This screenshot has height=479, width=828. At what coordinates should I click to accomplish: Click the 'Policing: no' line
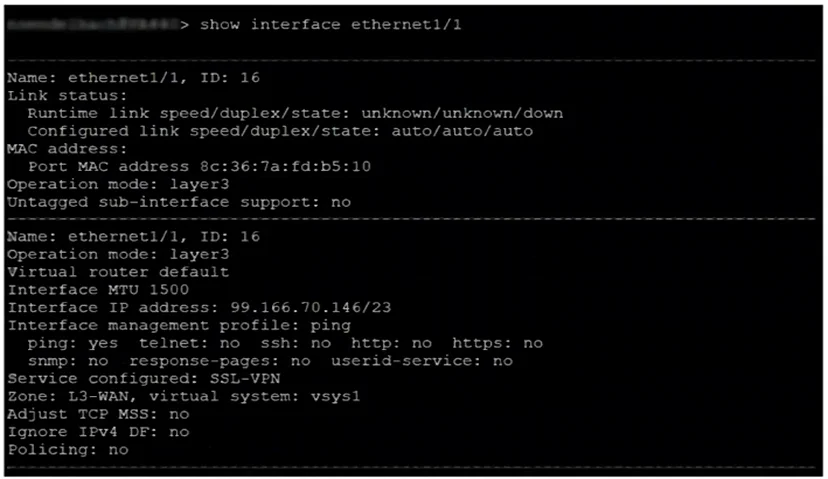click(68, 450)
